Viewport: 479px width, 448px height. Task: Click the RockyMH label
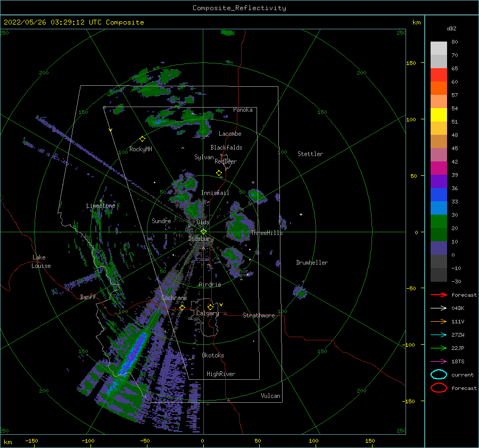coord(141,149)
